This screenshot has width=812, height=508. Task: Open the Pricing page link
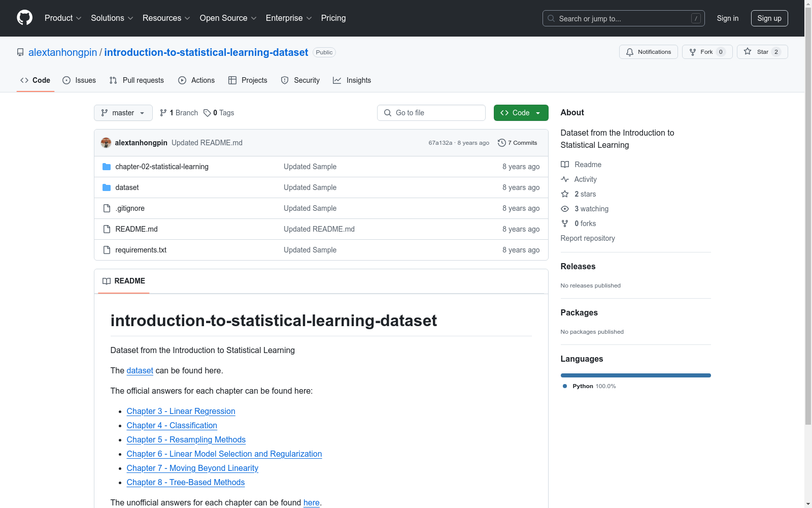pyautogui.click(x=333, y=18)
